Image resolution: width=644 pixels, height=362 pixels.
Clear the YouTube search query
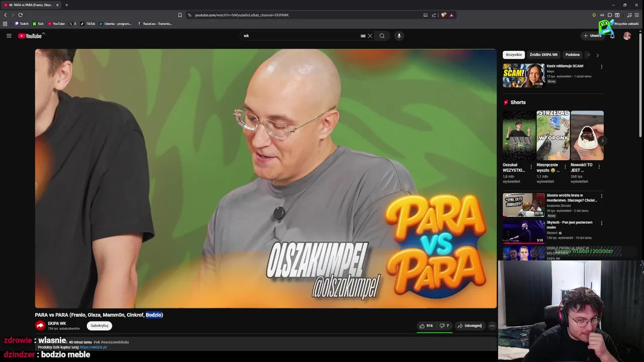[370, 36]
